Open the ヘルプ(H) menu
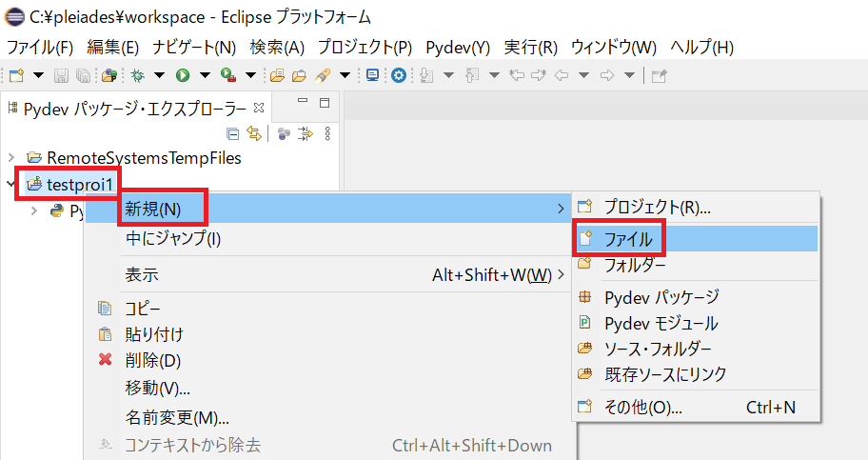 click(x=702, y=48)
